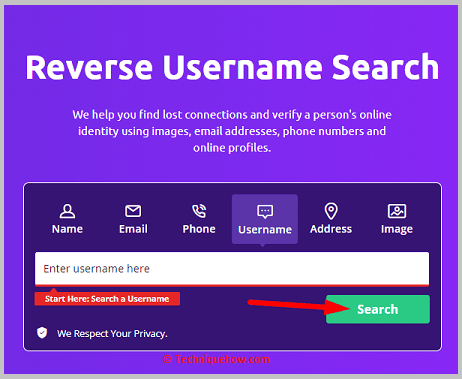Switch to the Image search tab
This screenshot has height=379, width=462.
point(397,219)
